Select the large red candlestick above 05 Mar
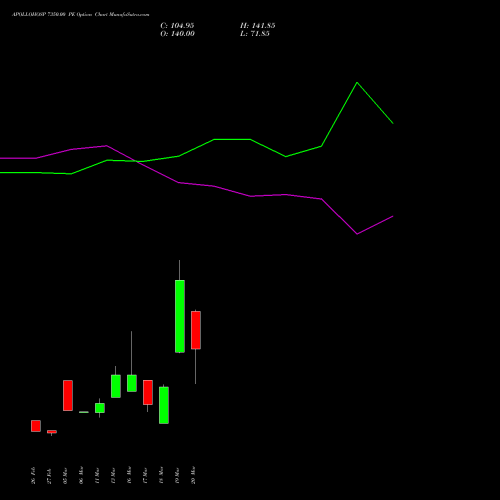The width and height of the screenshot is (500, 500). coord(68,395)
